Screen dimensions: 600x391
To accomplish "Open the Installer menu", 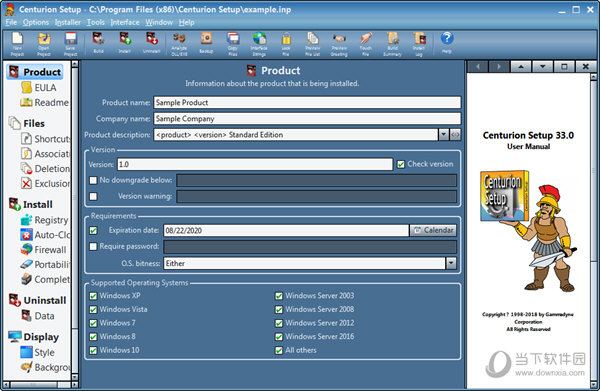I will pos(68,22).
